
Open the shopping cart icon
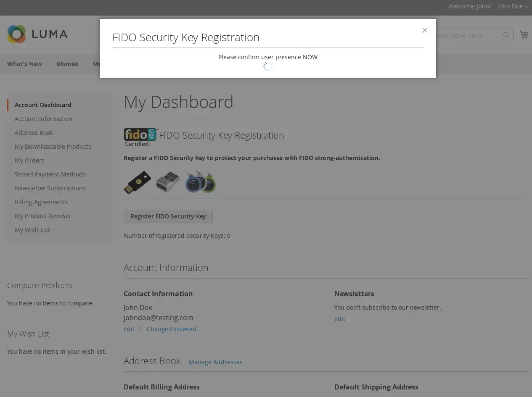pyautogui.click(x=524, y=35)
